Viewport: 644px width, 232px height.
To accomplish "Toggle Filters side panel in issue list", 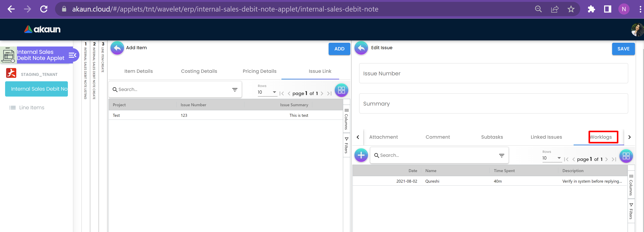I will (346, 145).
